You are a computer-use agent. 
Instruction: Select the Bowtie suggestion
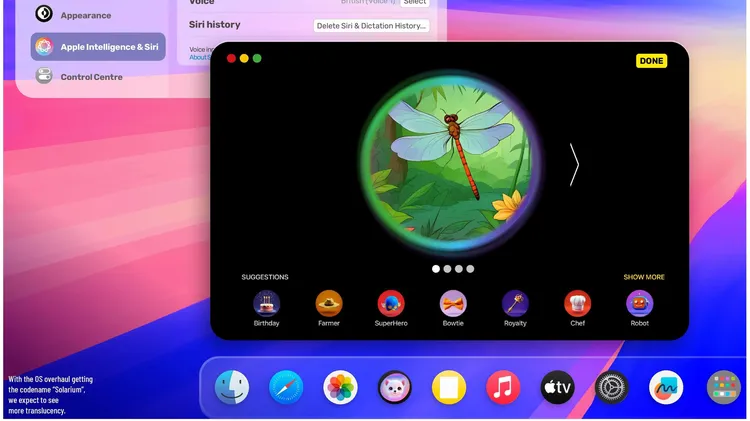453,303
